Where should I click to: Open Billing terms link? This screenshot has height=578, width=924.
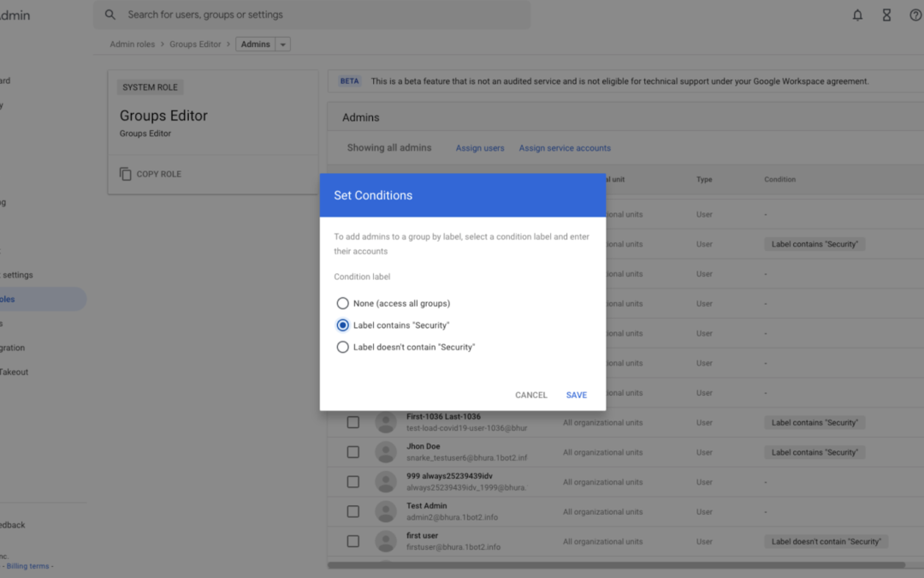coord(27,566)
